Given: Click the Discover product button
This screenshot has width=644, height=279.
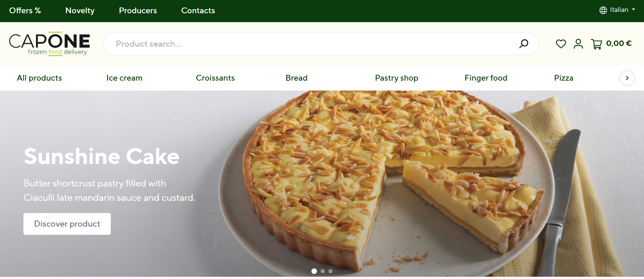Looking at the screenshot, I should point(67,224).
